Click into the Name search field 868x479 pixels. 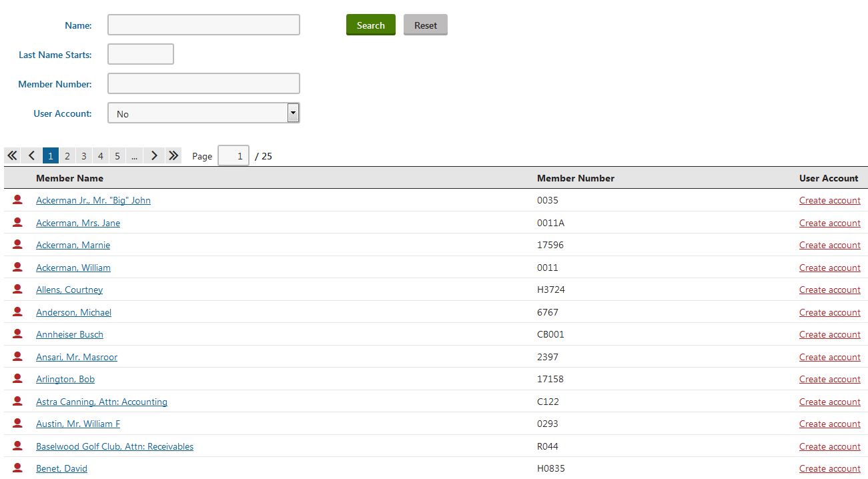coord(203,25)
